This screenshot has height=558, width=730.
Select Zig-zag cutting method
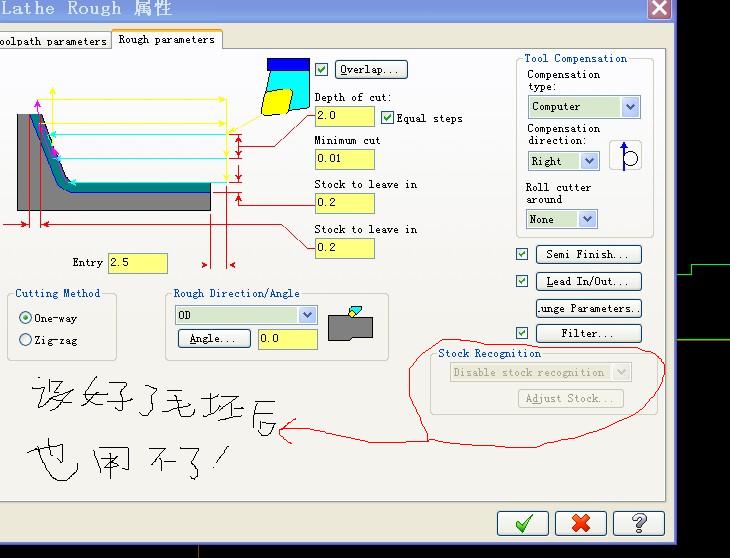[25, 340]
